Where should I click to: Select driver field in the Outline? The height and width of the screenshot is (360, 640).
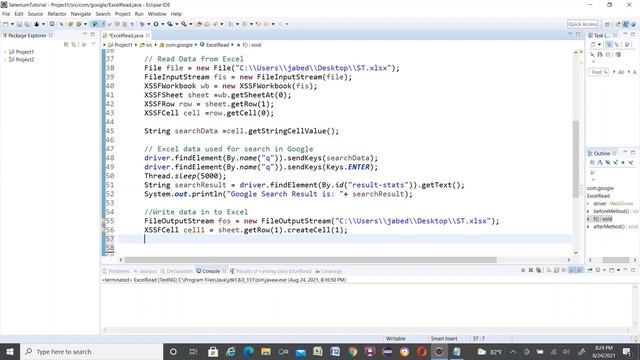pyautogui.click(x=600, y=203)
